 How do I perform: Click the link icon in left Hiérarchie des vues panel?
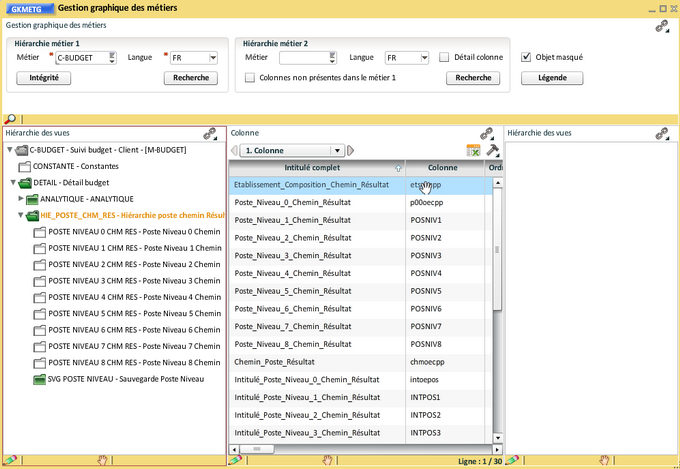[210, 132]
